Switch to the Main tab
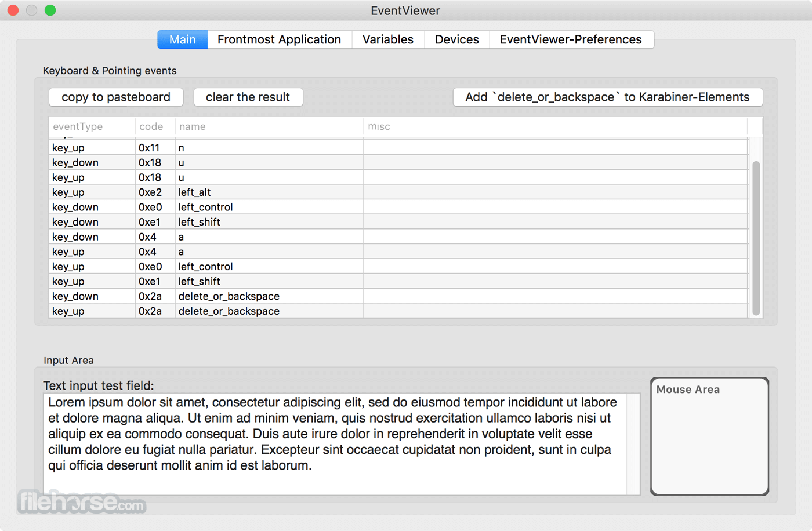This screenshot has width=812, height=531. point(183,39)
